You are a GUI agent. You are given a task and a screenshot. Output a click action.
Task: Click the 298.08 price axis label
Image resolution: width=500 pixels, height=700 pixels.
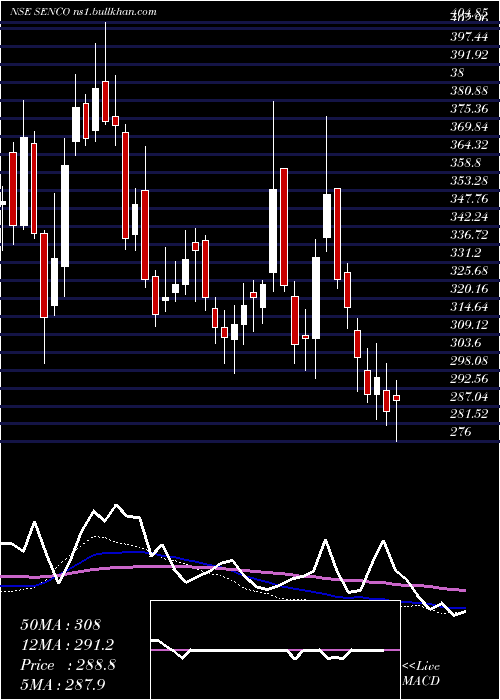(469, 361)
